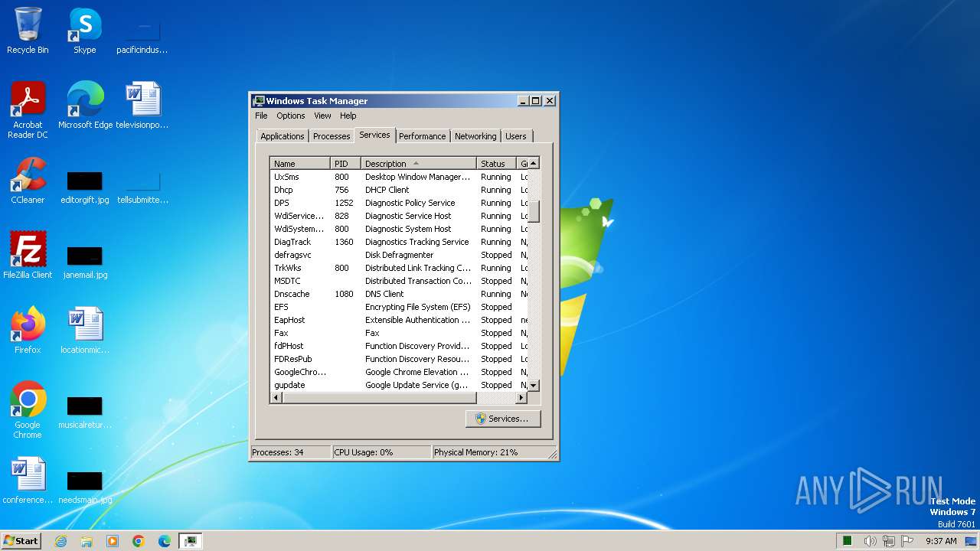980x551 pixels.
Task: Select the DPS service row
Action: (399, 203)
